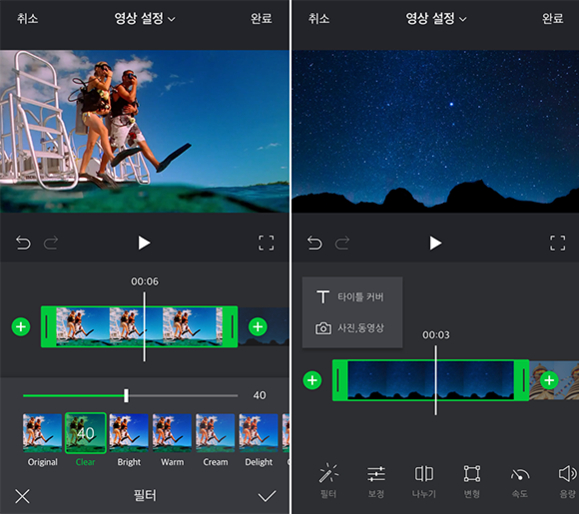This screenshot has width=579, height=514.
Task: Play the starry sky video preview
Action: point(435,243)
